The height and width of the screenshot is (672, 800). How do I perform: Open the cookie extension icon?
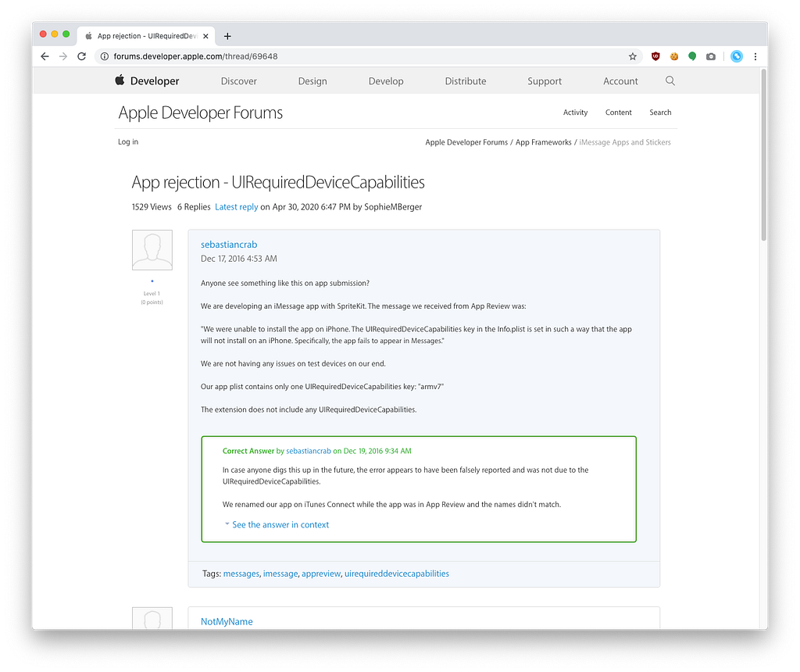point(674,56)
